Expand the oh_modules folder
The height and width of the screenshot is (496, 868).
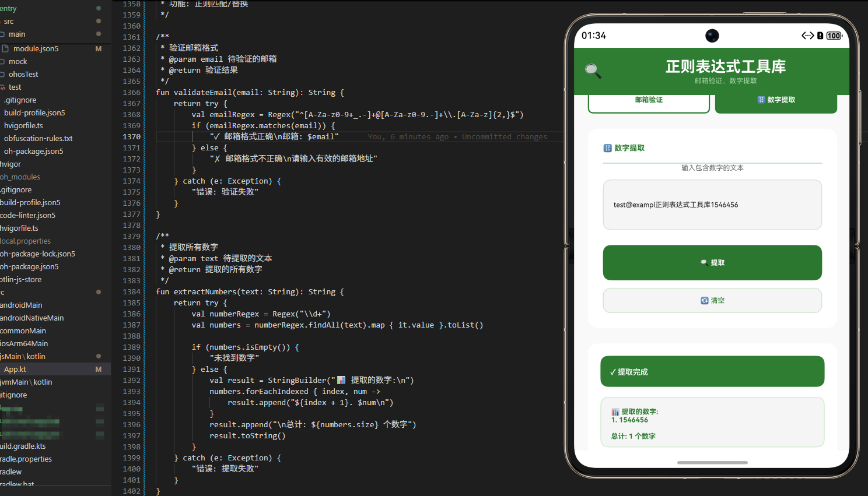(20, 177)
